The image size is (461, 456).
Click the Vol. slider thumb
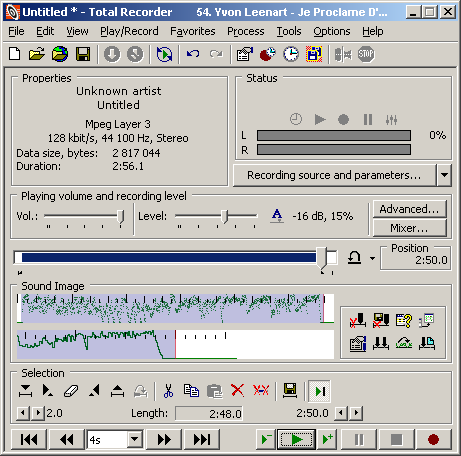click(121, 217)
